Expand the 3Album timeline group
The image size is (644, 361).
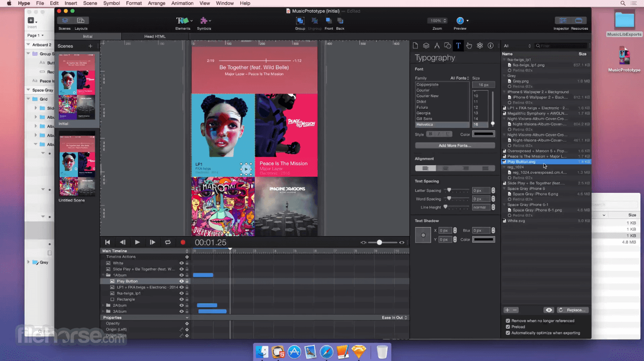click(x=103, y=311)
